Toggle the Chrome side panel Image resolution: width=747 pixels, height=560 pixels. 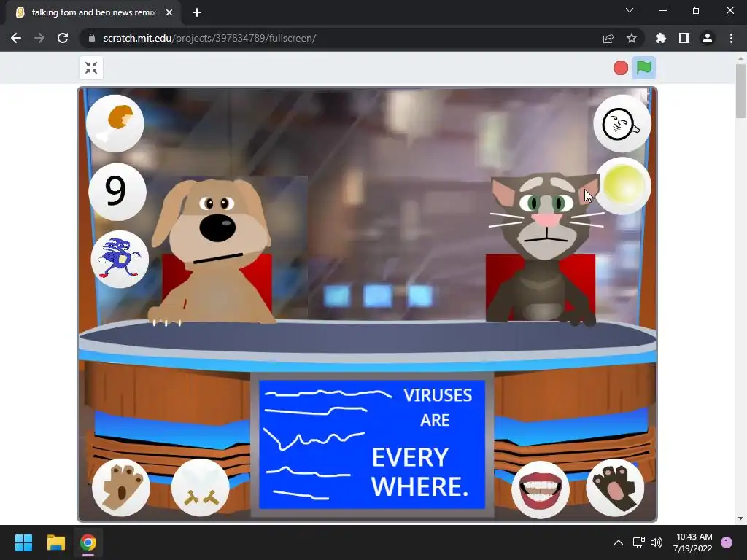(x=684, y=38)
